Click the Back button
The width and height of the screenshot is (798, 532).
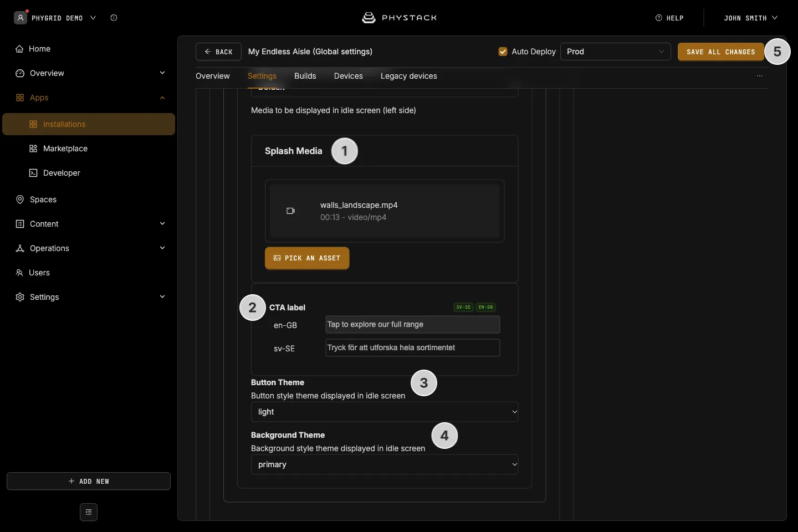(218, 52)
